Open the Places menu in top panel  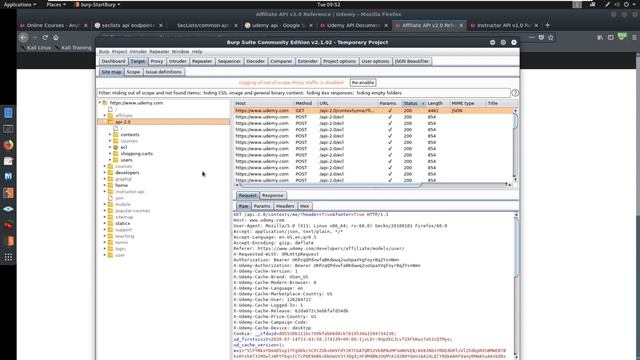[x=56, y=4]
